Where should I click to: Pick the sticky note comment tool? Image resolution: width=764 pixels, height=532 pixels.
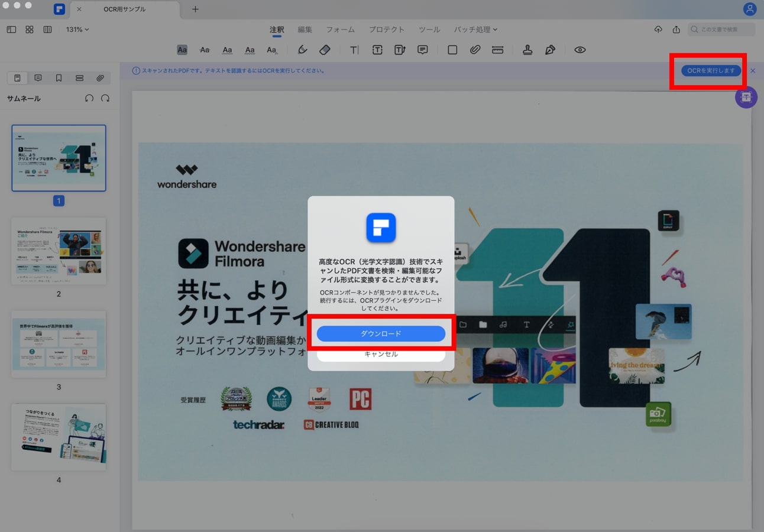click(422, 50)
